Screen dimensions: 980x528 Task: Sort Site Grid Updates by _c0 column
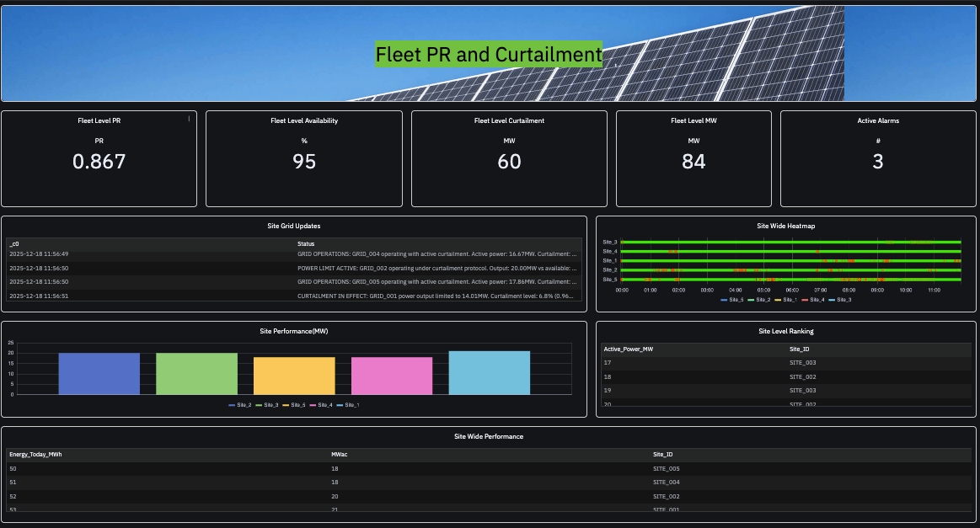click(15, 243)
